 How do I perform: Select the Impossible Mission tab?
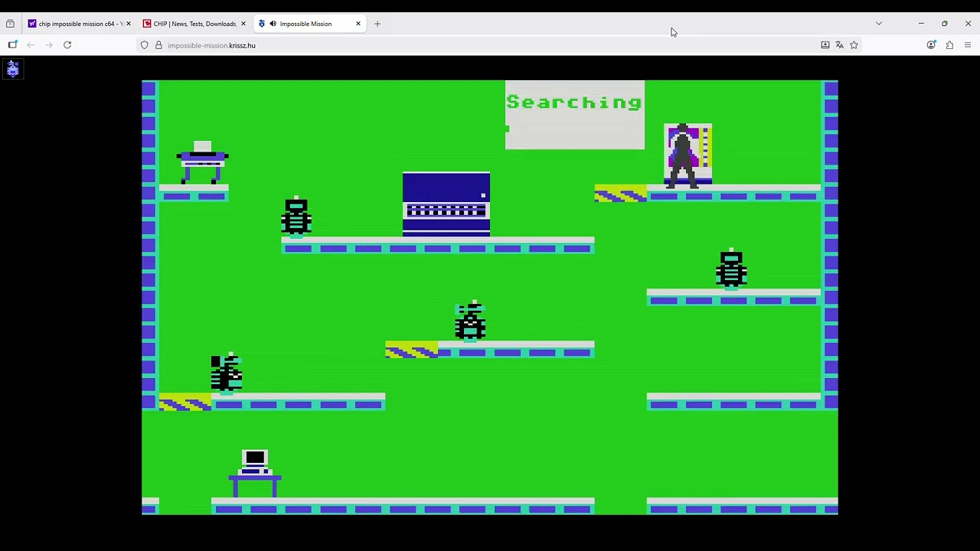309,24
